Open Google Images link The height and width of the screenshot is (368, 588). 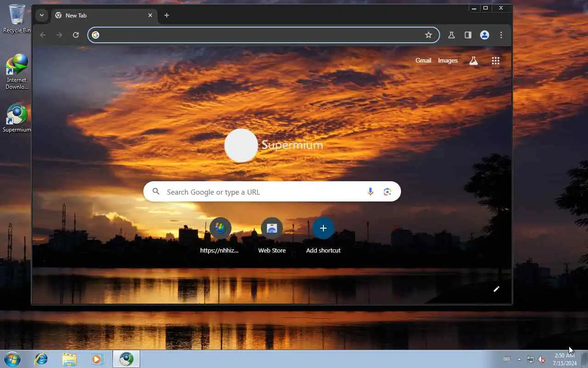tap(448, 60)
